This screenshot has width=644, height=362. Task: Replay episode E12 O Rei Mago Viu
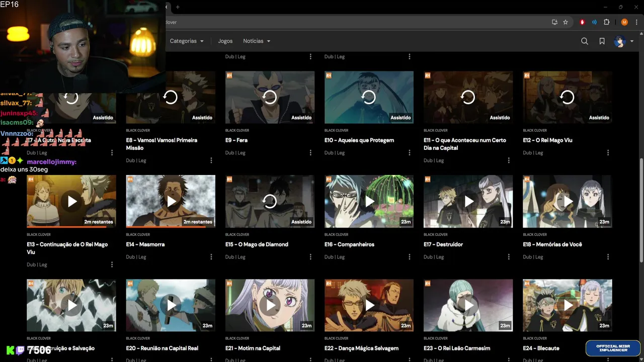(x=567, y=97)
